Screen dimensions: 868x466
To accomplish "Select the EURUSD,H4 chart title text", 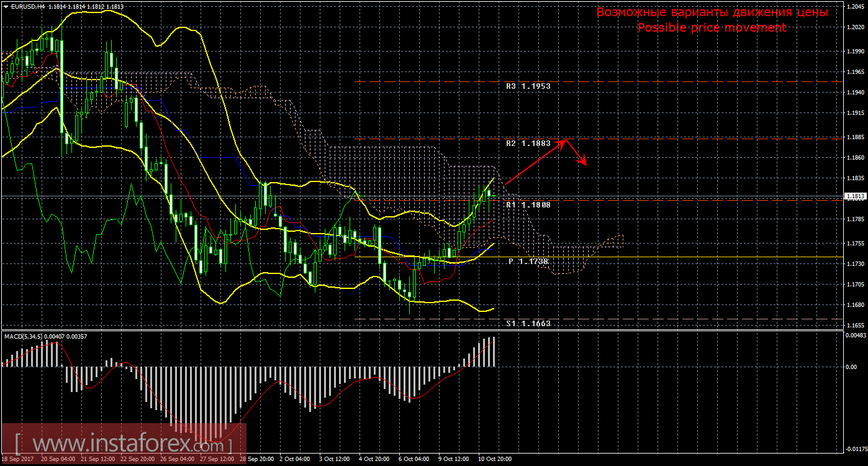I will coord(28,6).
